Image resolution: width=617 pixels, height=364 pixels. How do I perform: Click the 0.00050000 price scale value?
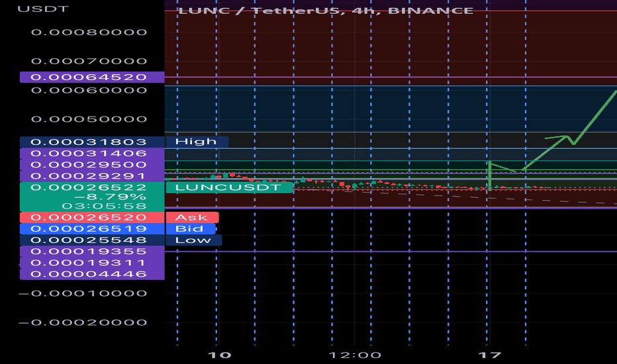click(89, 119)
